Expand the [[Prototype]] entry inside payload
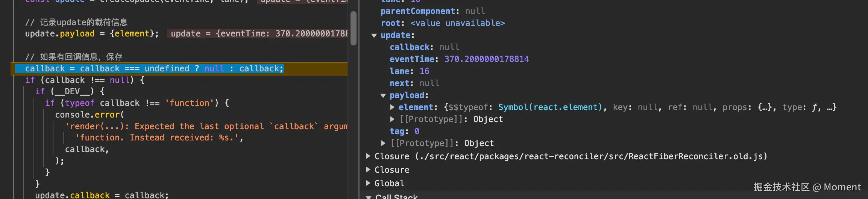This screenshot has width=868, height=199. [x=392, y=119]
